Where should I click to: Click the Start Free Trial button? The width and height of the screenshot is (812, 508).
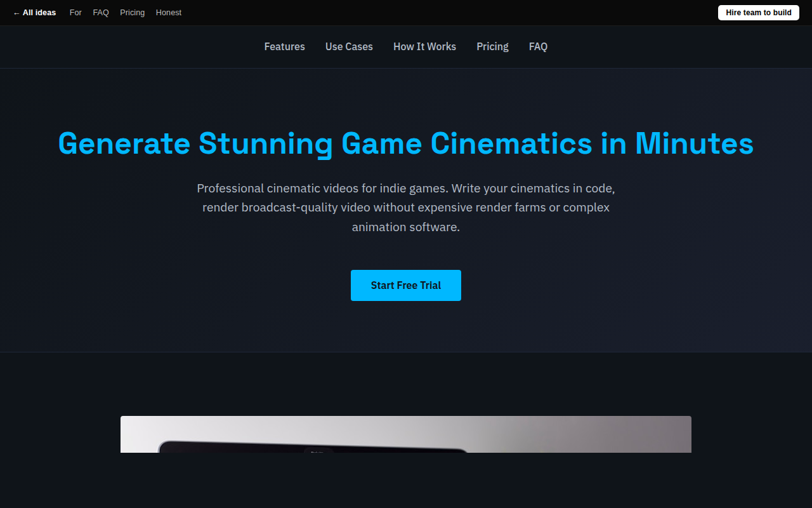(406, 285)
